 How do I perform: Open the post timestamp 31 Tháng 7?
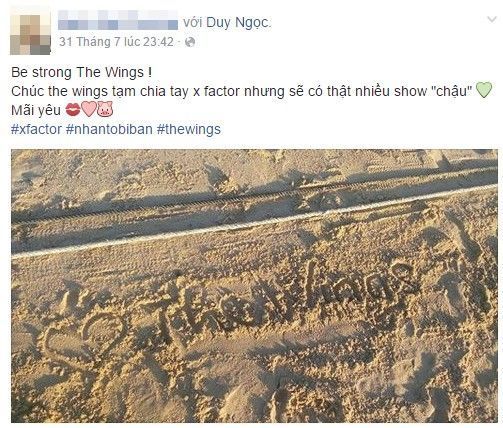[x=116, y=42]
